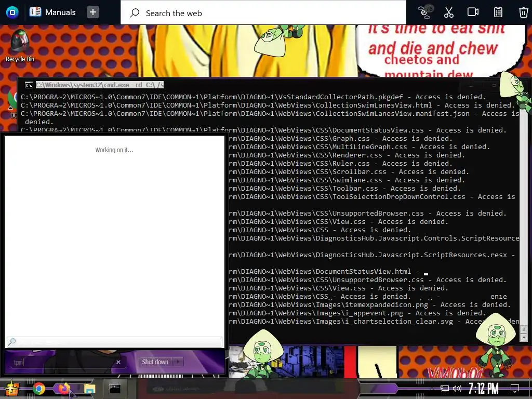Launch Google Chrome from the taskbar

pyautogui.click(x=38, y=389)
